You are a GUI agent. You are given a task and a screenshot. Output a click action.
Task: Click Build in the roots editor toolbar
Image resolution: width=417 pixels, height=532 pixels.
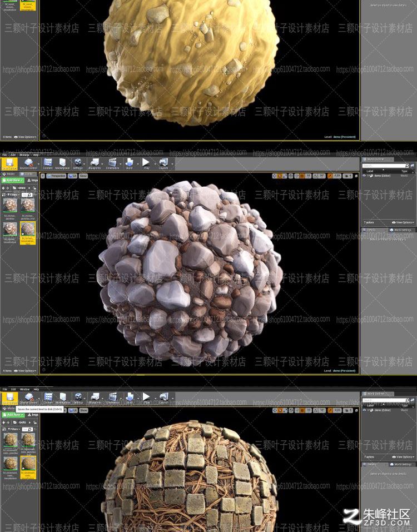(x=130, y=399)
